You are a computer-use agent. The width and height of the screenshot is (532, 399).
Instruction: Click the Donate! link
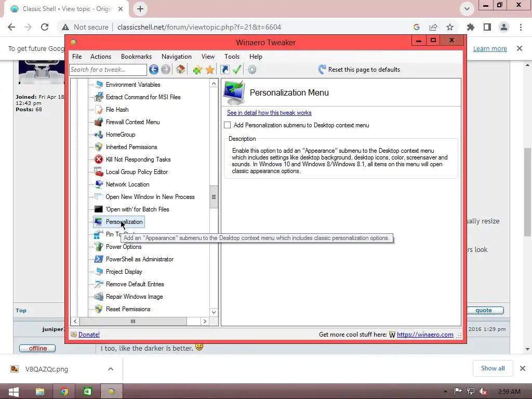(x=89, y=335)
